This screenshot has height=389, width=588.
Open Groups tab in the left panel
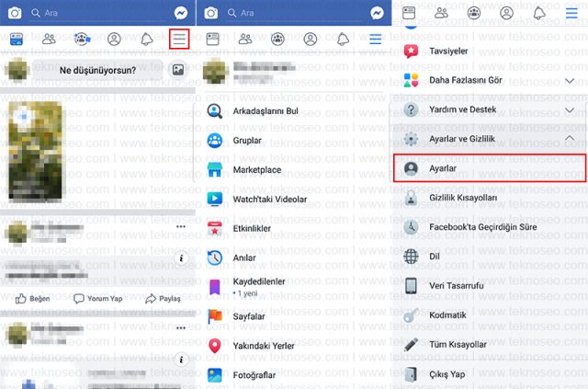[82, 39]
